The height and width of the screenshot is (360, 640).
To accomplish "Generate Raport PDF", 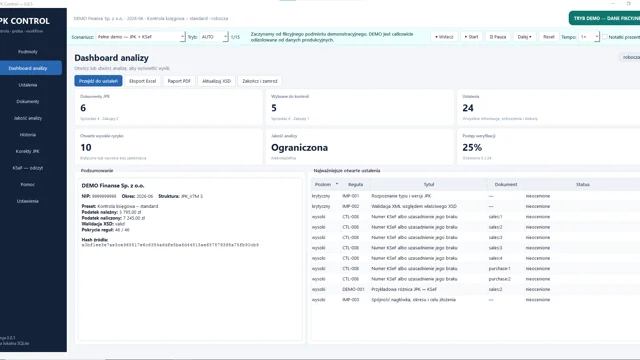I will pos(179,81).
